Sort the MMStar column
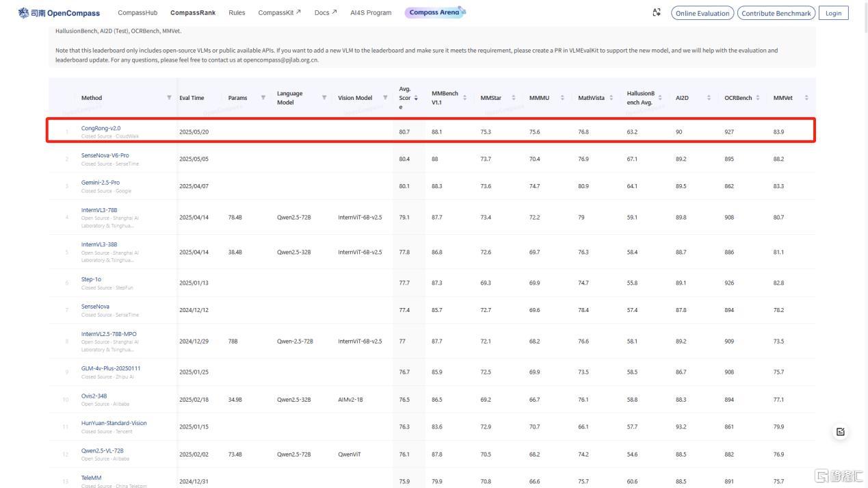This screenshot has height=488, width=868. tap(514, 98)
